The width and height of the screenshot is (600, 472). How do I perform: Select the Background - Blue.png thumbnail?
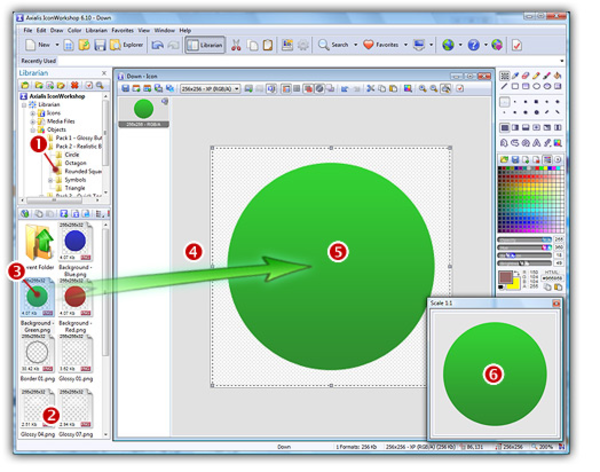pyautogui.click(x=77, y=245)
